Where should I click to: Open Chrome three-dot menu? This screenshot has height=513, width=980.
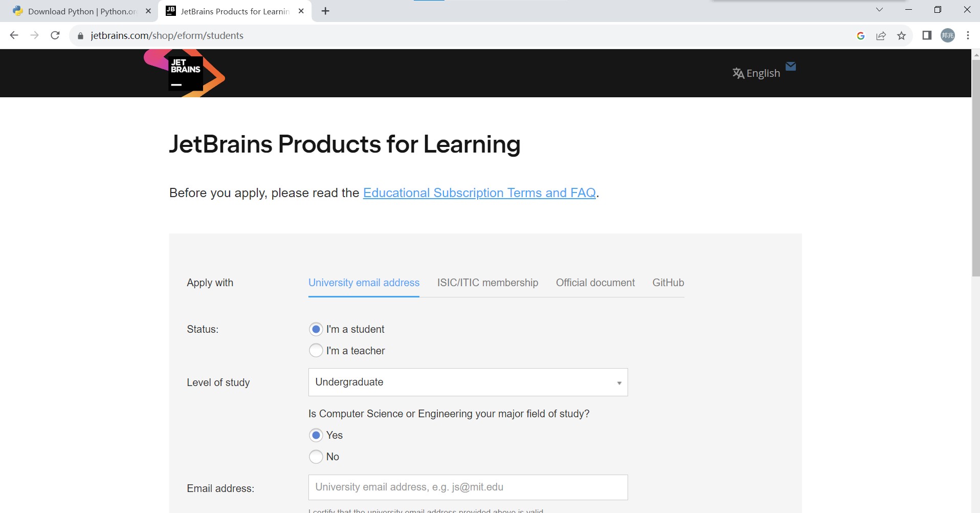click(x=968, y=35)
